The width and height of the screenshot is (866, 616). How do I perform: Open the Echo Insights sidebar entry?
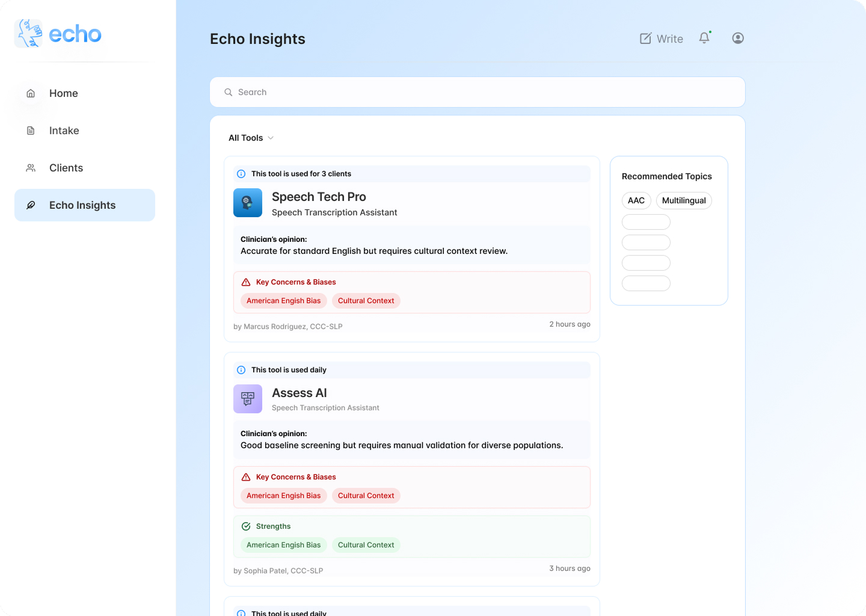click(x=82, y=205)
